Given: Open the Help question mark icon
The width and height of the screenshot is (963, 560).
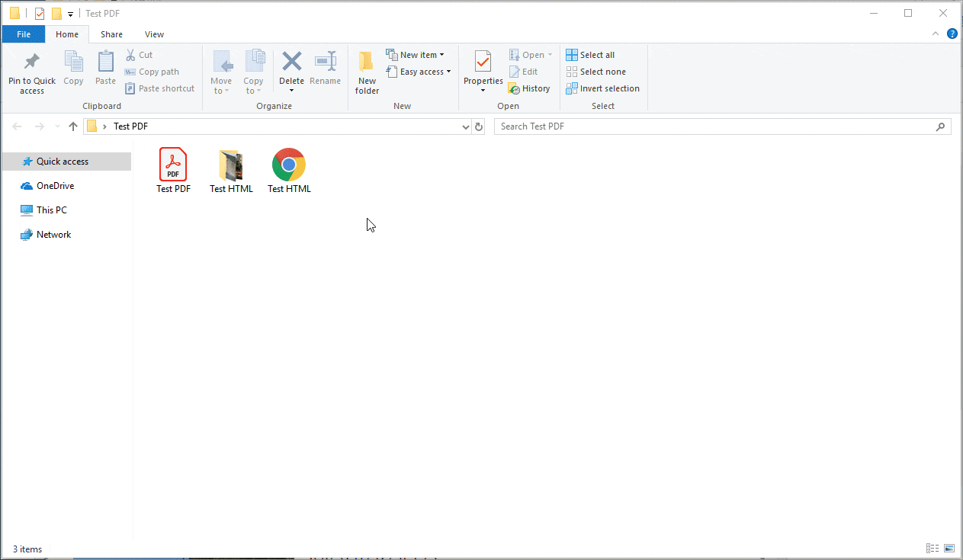Looking at the screenshot, I should [x=952, y=34].
